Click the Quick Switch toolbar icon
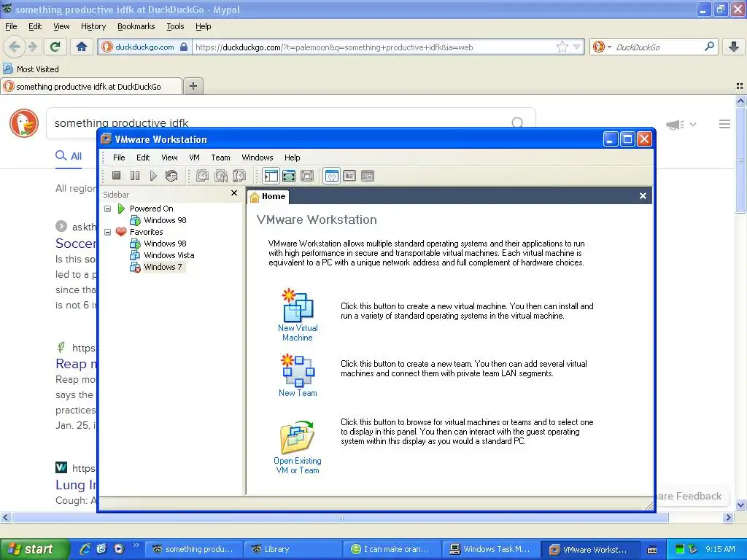This screenshot has height=560, width=747. pyautogui.click(x=307, y=176)
